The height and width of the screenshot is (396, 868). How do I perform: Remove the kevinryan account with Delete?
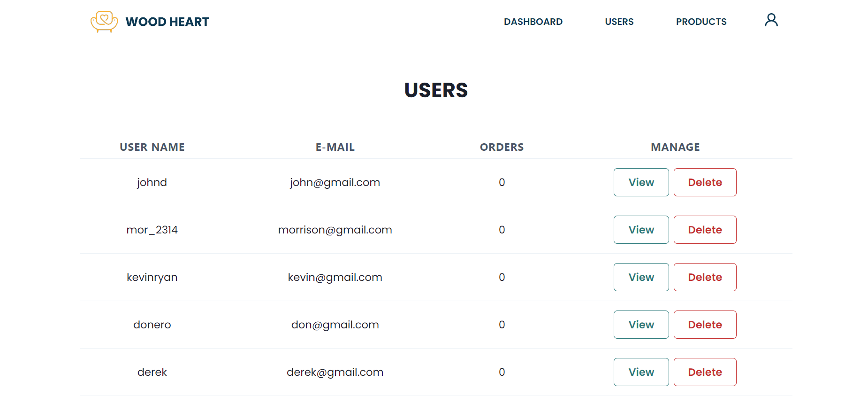(705, 277)
